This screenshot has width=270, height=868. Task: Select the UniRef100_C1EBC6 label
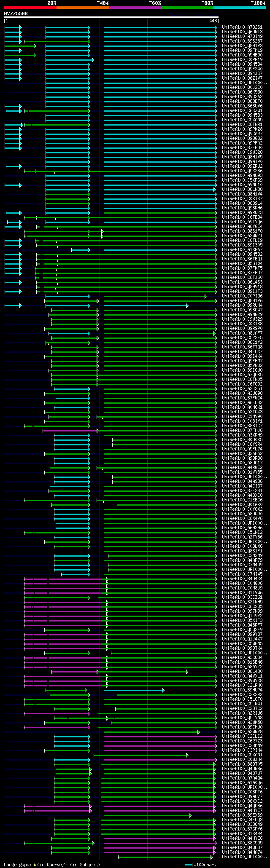click(242, 500)
